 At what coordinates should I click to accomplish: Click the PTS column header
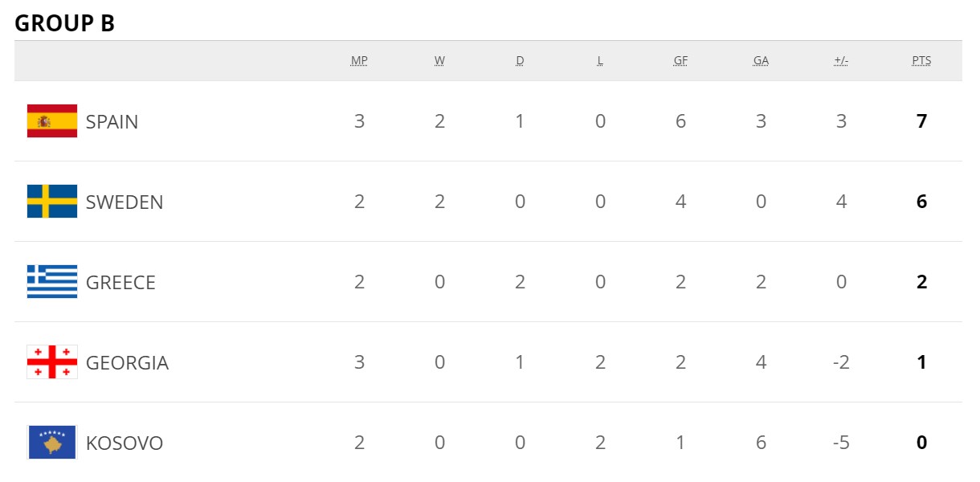click(921, 61)
